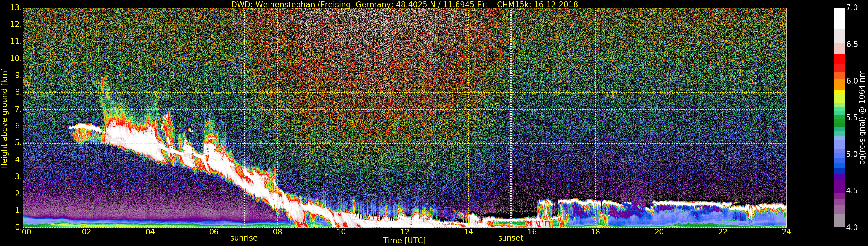Select height axis tick '2.'
Image resolution: width=868 pixels, height=246 pixels.
(18, 193)
